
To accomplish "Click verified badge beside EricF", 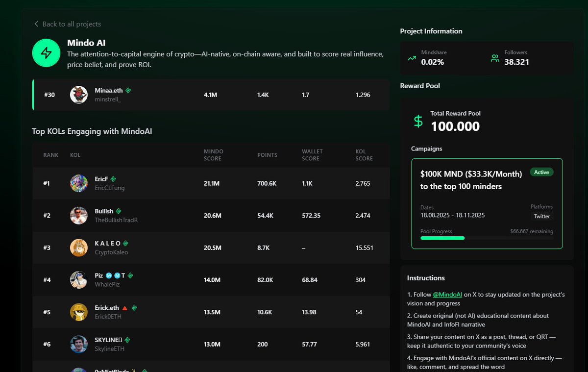I will (x=113, y=179).
